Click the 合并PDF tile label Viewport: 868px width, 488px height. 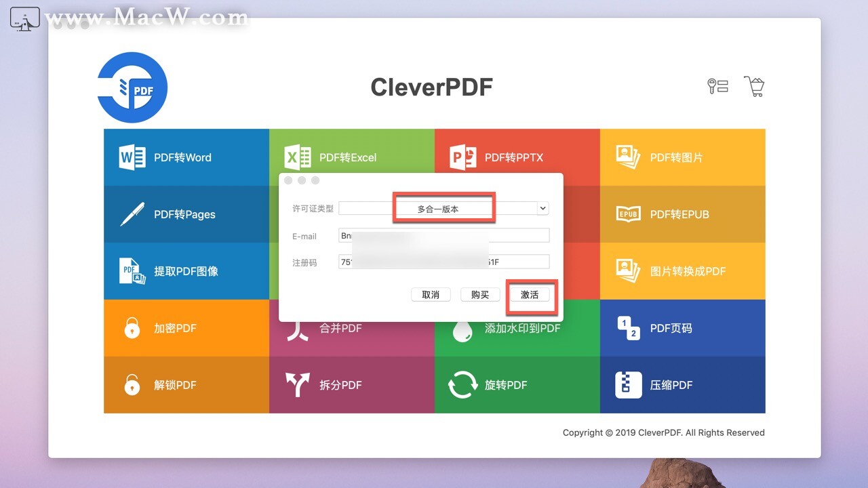pyautogui.click(x=340, y=328)
